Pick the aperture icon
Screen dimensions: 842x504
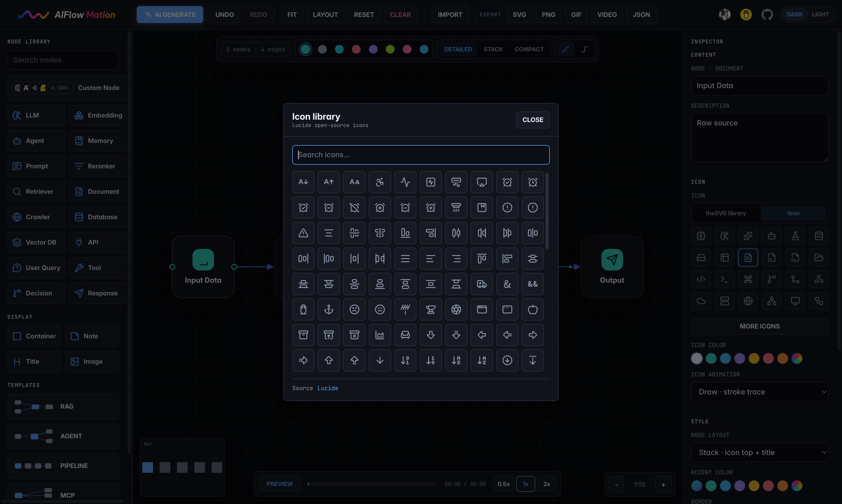456,309
